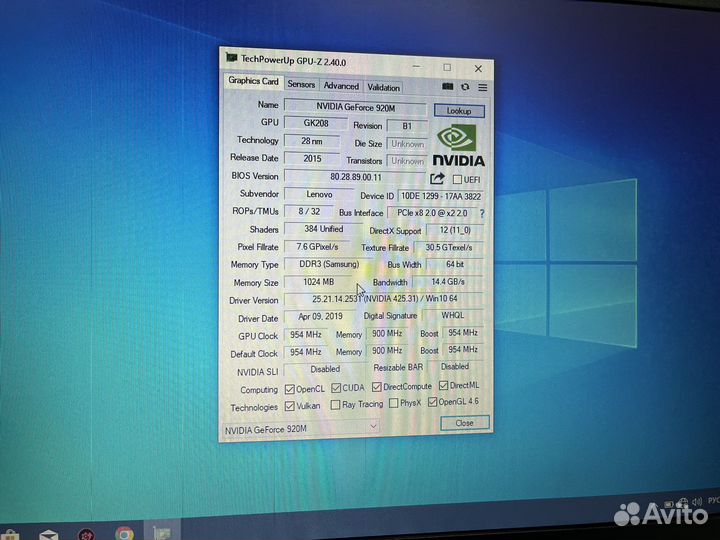The image size is (720, 540).
Task: Close GPU-Z with the title bar X
Action: [x=478, y=69]
